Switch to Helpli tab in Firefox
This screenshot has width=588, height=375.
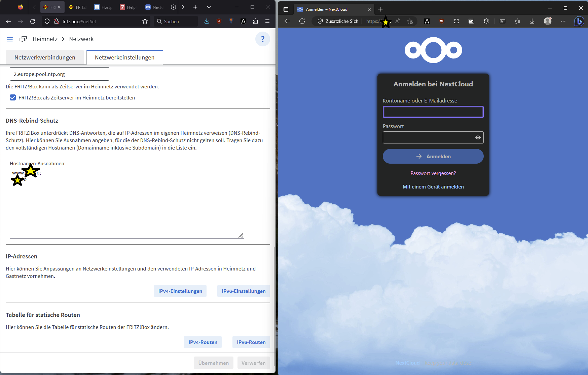[129, 7]
